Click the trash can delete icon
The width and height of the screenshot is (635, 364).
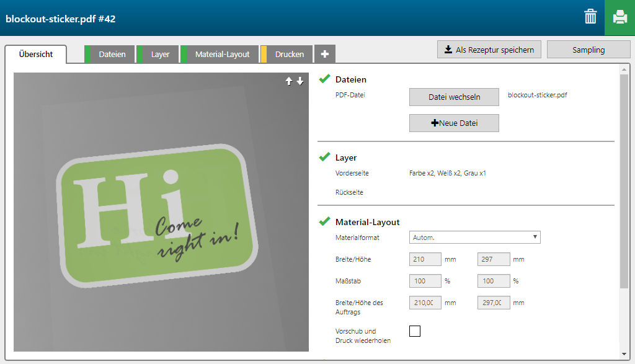[590, 17]
